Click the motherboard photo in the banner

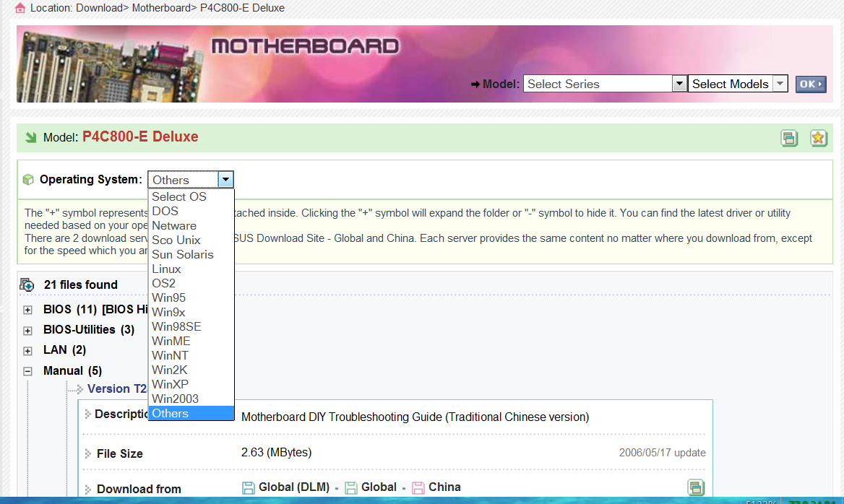tap(111, 66)
